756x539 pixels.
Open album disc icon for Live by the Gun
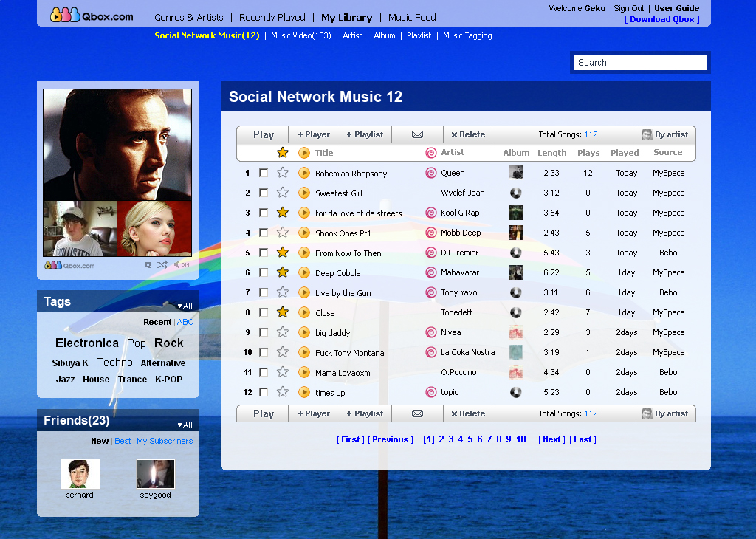coord(516,292)
